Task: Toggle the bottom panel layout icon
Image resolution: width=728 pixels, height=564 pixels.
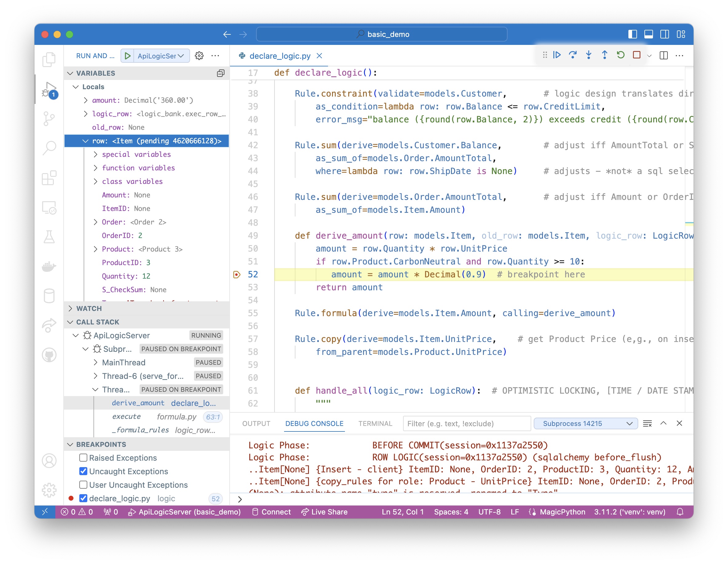Action: 648,34
